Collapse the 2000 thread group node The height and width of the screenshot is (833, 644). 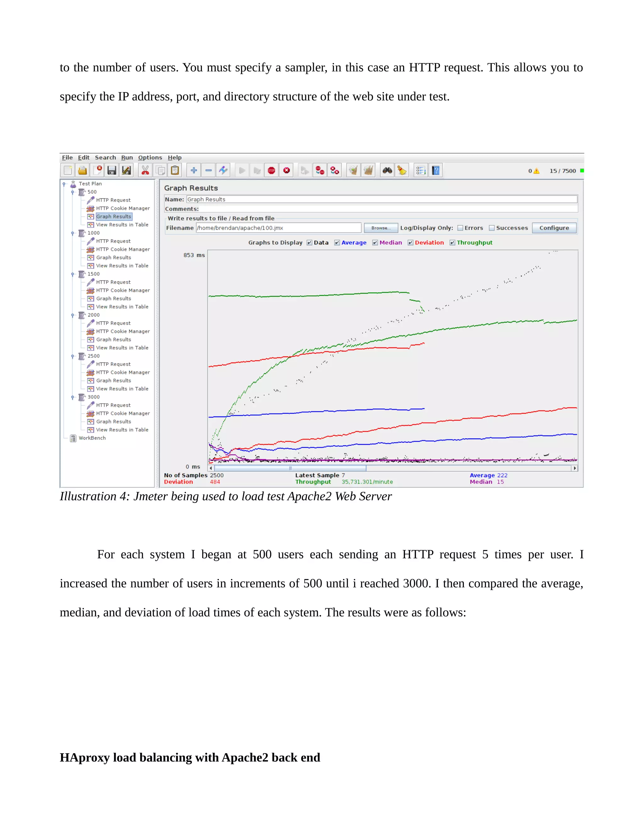pos(73,315)
